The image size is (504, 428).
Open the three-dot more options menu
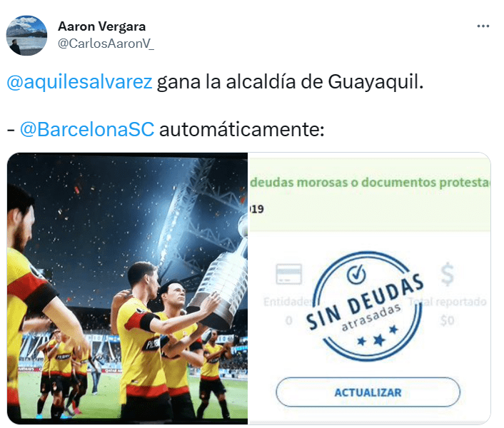[x=483, y=26]
